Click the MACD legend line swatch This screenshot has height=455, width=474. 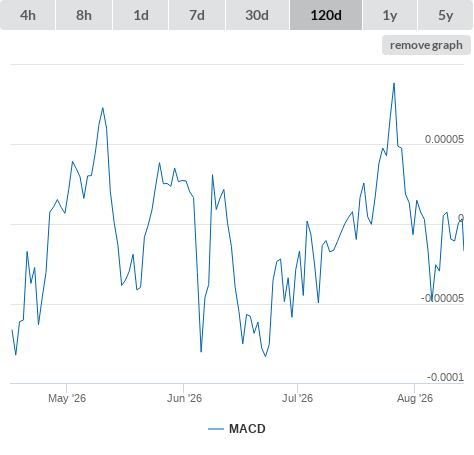[216, 429]
